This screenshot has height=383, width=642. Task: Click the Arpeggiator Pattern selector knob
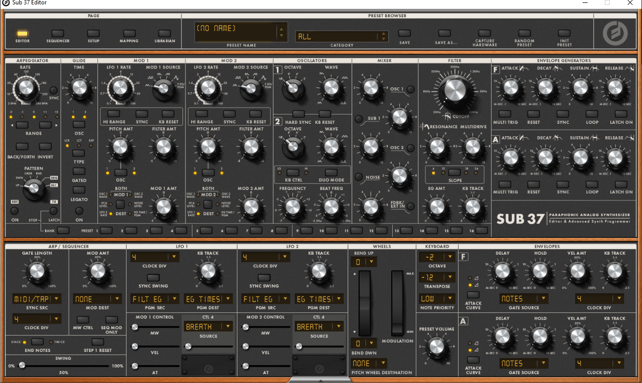34,188
